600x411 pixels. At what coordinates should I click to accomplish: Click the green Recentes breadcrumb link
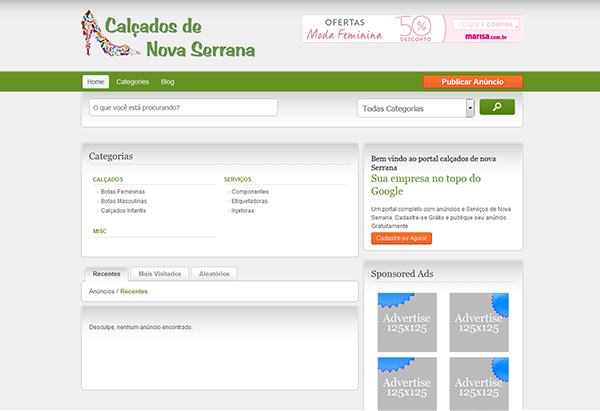[x=134, y=291]
